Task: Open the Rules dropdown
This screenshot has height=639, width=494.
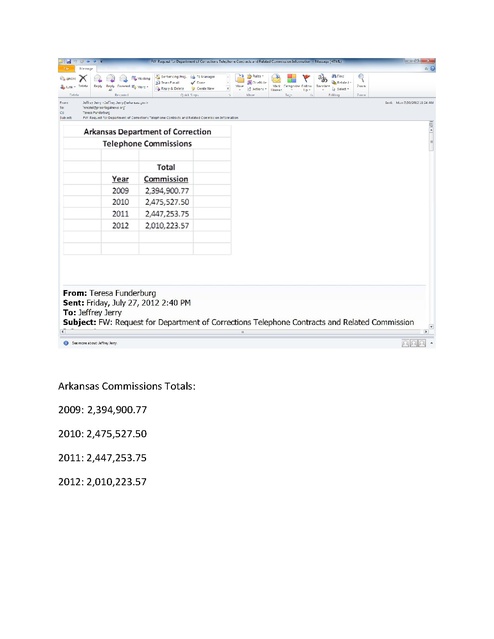Action: coord(256,76)
